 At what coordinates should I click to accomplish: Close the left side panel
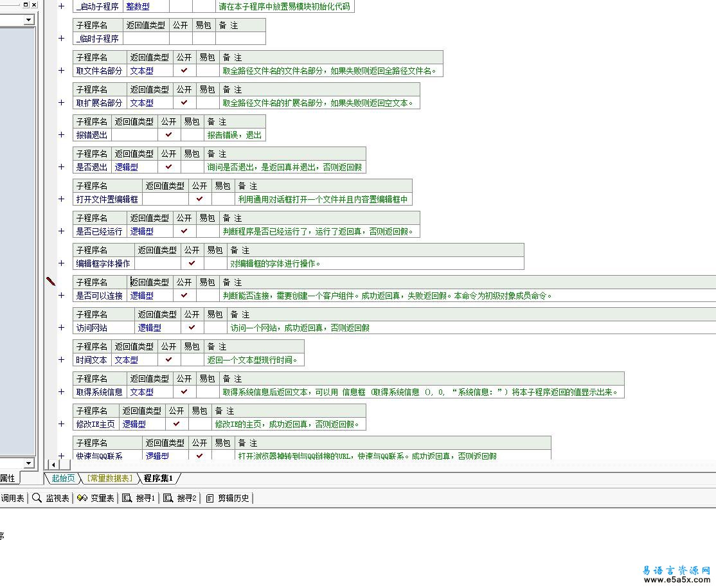(34, 4)
